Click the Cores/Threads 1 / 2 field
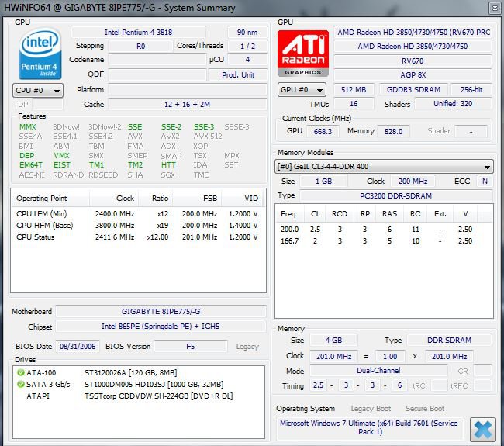The height and width of the screenshot is (446, 504). (x=247, y=47)
